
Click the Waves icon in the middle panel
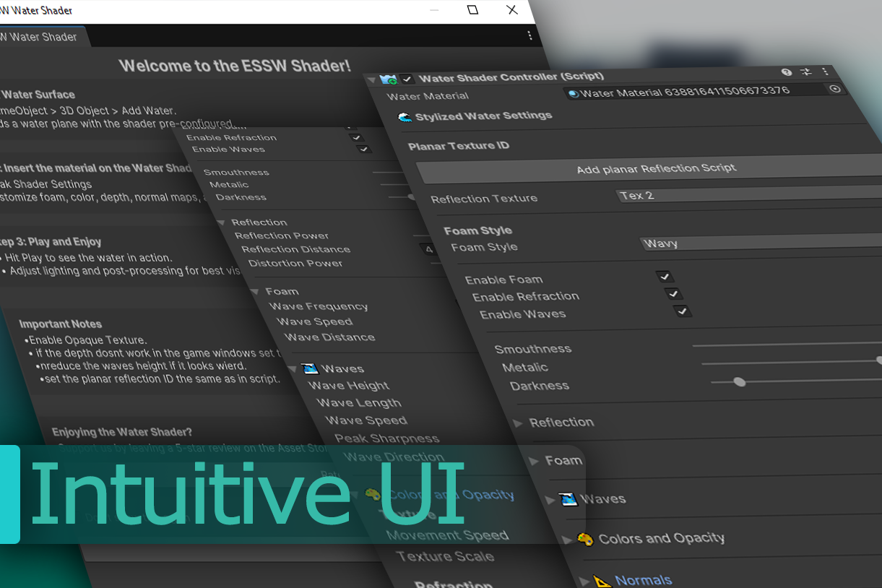click(311, 368)
